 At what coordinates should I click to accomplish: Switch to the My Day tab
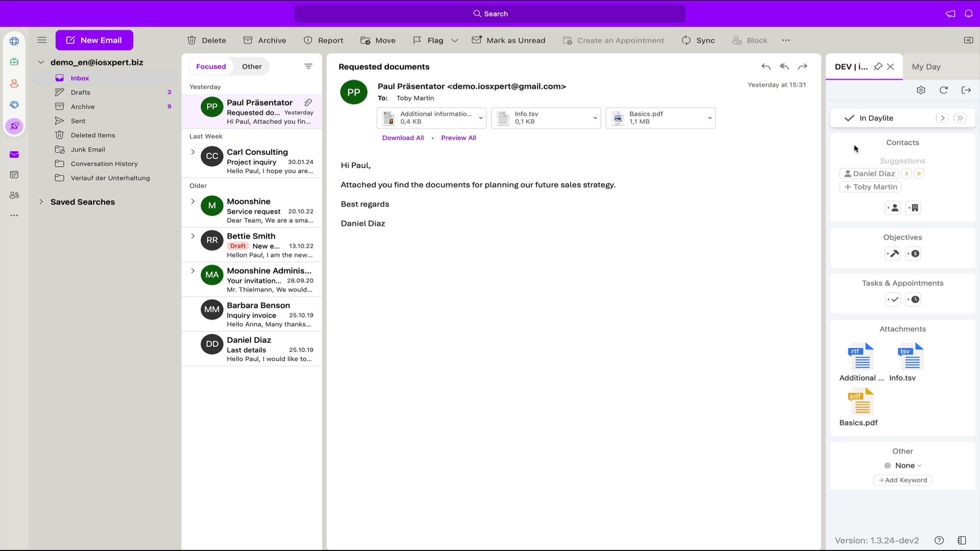[926, 66]
